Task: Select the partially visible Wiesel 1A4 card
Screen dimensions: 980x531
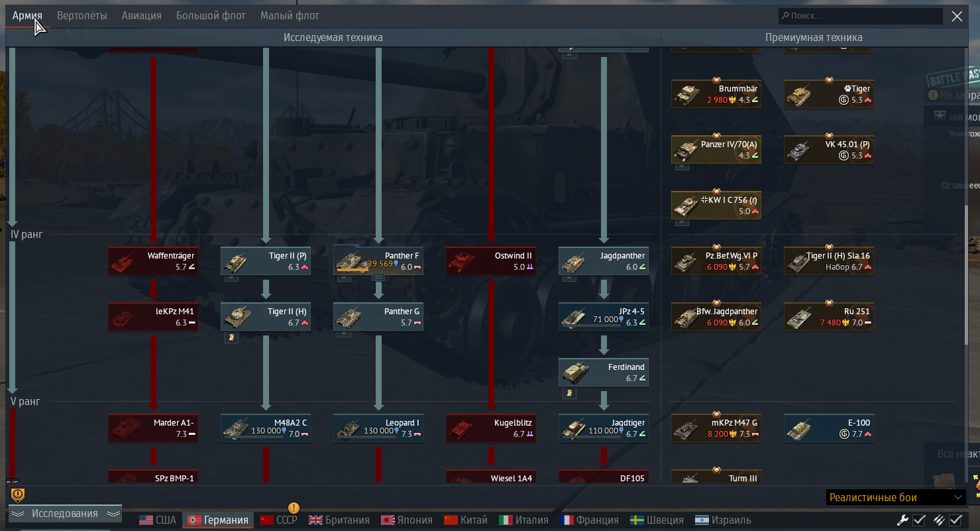Action: click(x=491, y=477)
